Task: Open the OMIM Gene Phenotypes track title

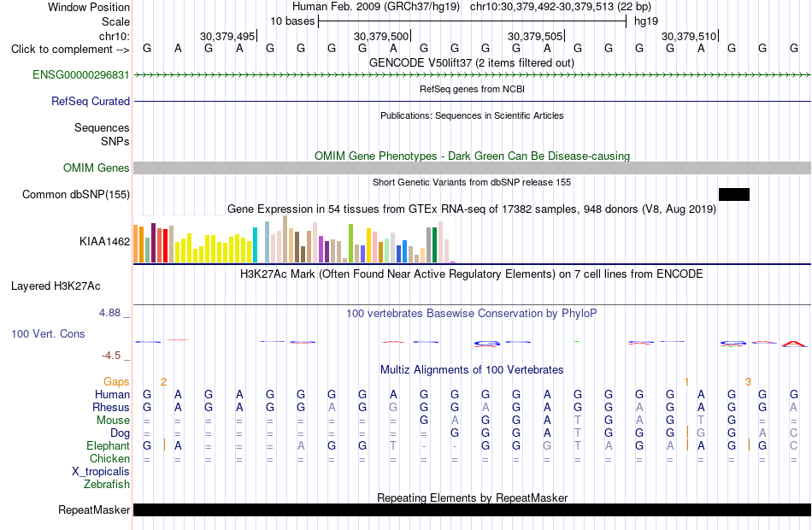Action: tap(472, 156)
